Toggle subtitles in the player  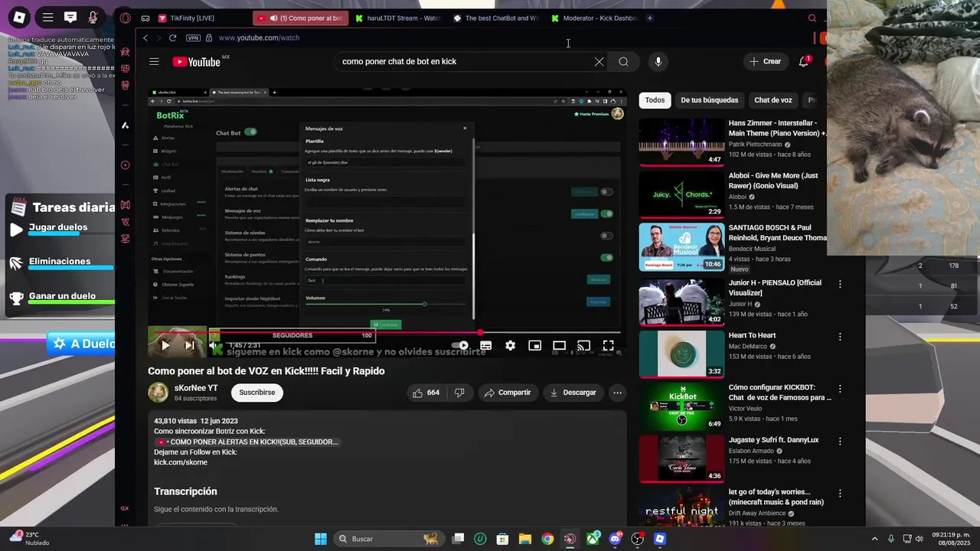[485, 345]
